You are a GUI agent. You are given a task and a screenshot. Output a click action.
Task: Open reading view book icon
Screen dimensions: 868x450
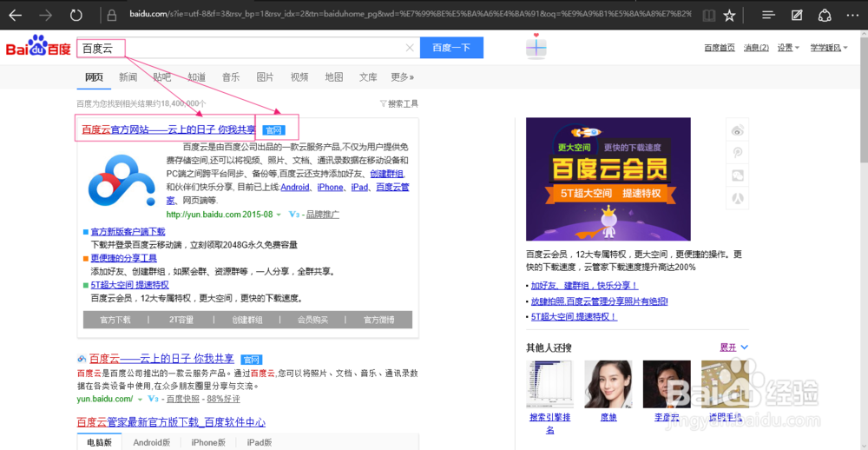point(708,15)
